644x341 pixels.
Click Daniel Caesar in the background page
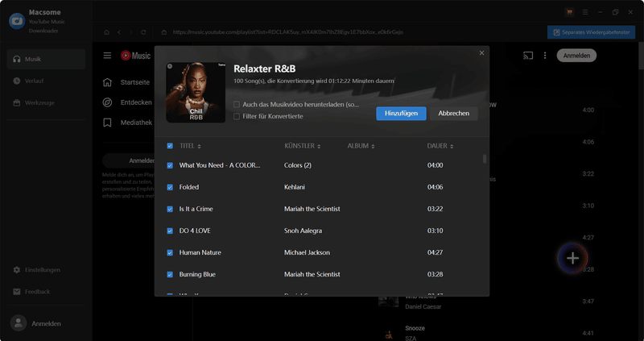click(x=422, y=307)
